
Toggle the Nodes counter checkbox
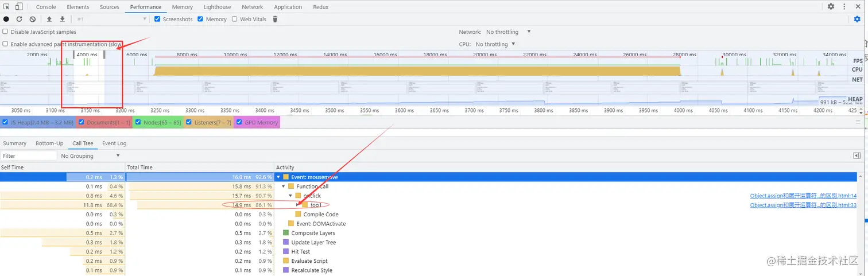138,122
